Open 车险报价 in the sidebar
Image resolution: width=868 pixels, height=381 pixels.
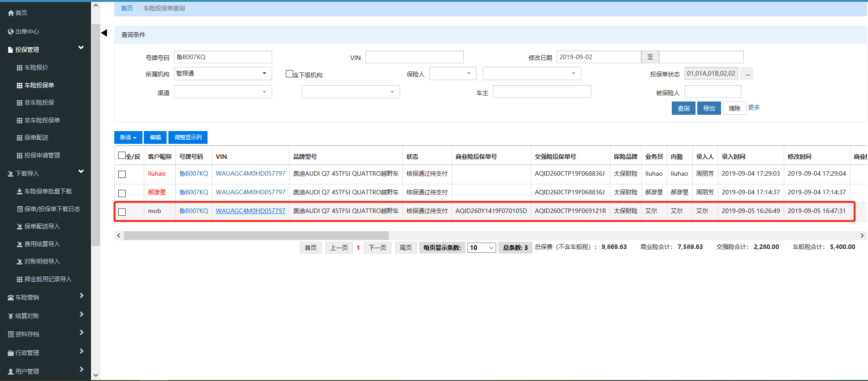coord(36,68)
